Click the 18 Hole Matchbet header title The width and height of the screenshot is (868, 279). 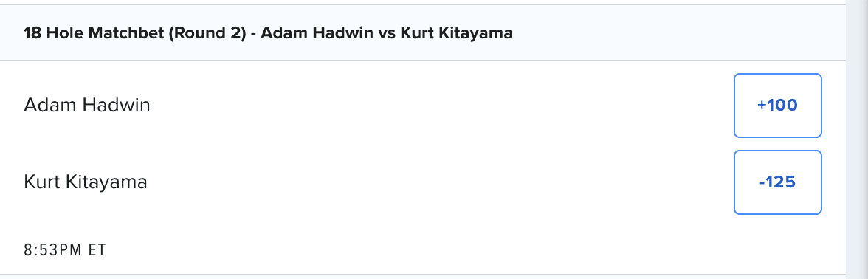(269, 33)
